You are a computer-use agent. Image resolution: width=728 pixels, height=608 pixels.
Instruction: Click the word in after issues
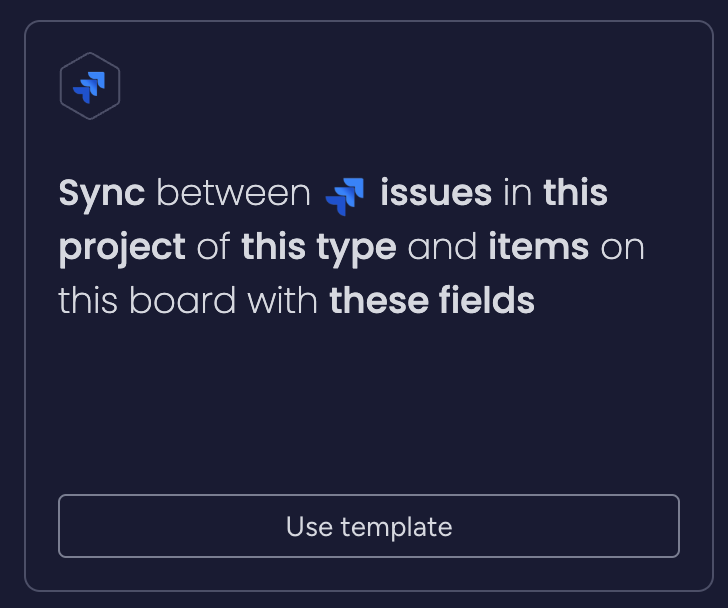[517, 194]
